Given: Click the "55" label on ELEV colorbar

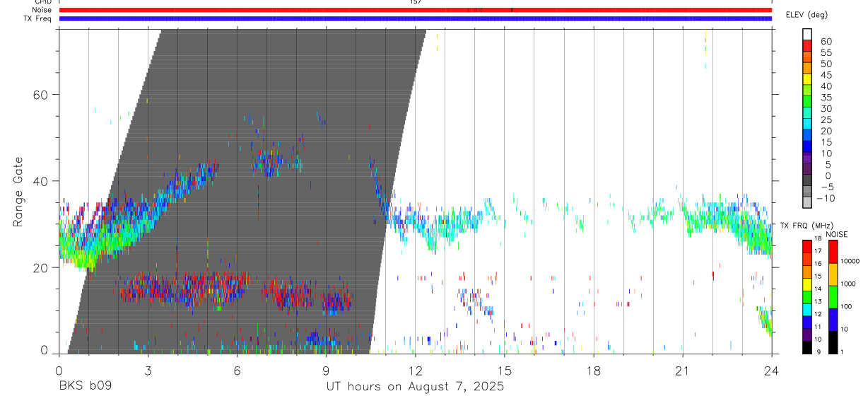Looking at the screenshot, I should [x=826, y=53].
